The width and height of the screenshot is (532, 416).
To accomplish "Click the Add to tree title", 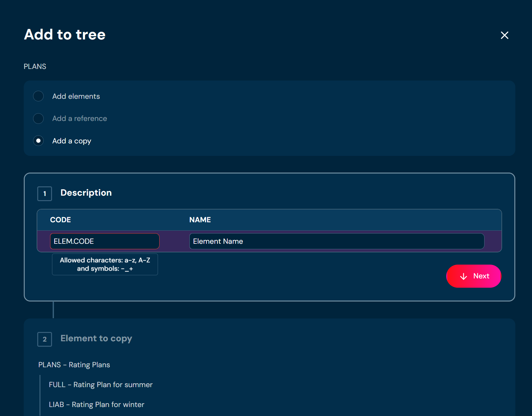I will [x=65, y=35].
